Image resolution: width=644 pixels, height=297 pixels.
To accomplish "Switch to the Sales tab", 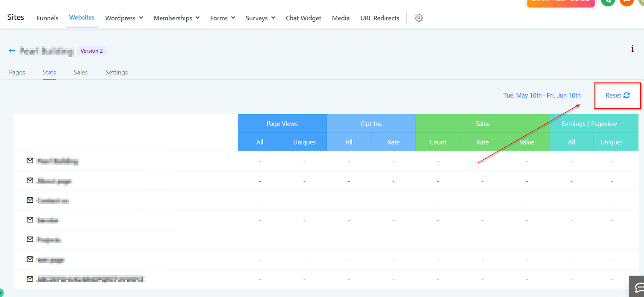I will (80, 72).
